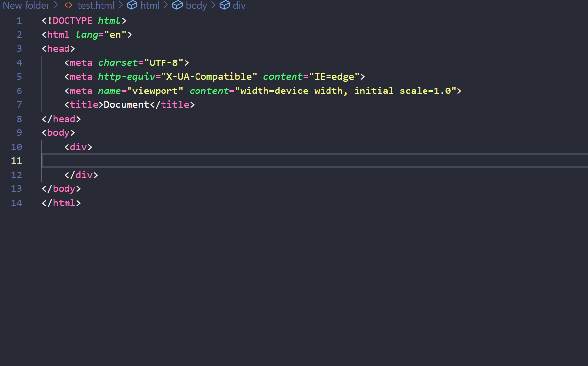Image resolution: width=588 pixels, height=366 pixels.
Task: Click the http-equiv attribute name
Action: [127, 77]
